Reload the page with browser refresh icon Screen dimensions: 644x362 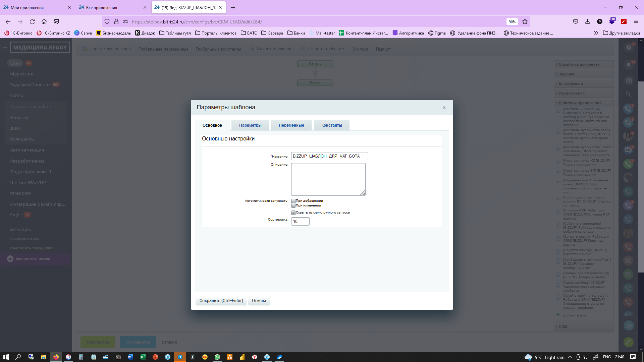point(32,22)
